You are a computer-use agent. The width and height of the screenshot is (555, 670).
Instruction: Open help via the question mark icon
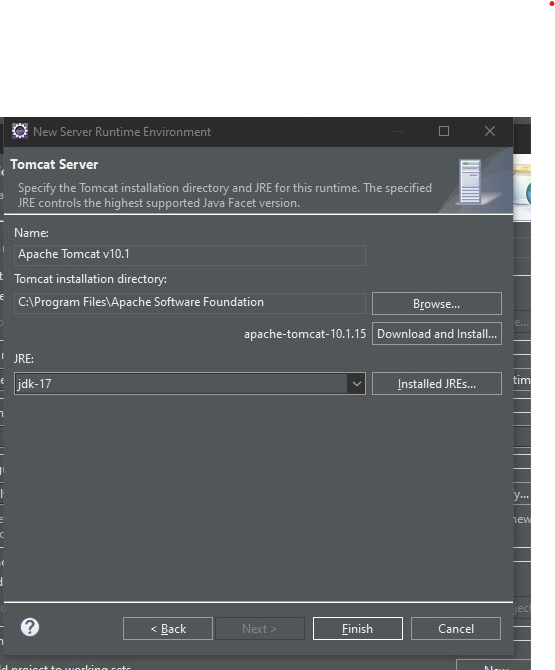pyautogui.click(x=30, y=627)
